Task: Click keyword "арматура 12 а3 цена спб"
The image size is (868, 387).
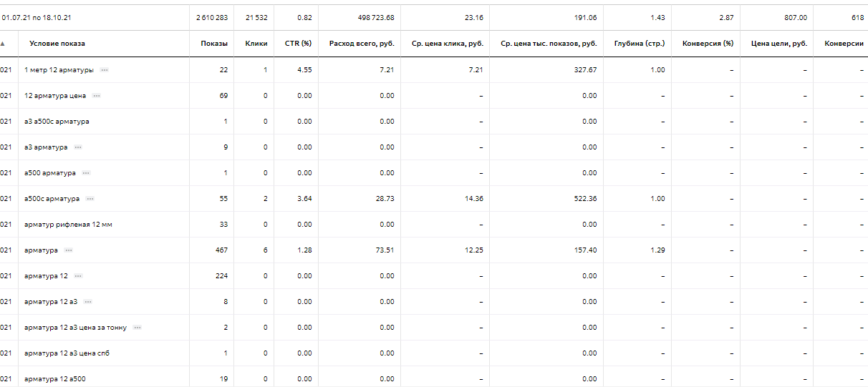Action: (67, 353)
